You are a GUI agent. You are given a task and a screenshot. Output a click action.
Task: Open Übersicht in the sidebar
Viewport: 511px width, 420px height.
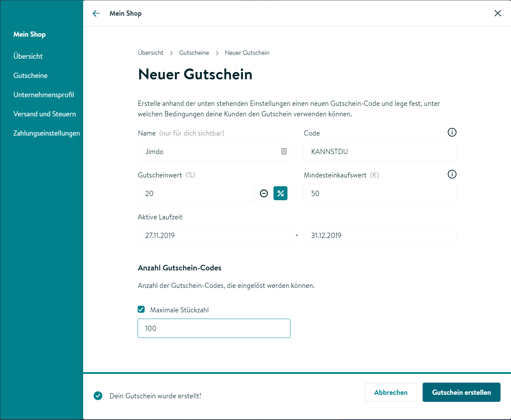pyautogui.click(x=28, y=56)
